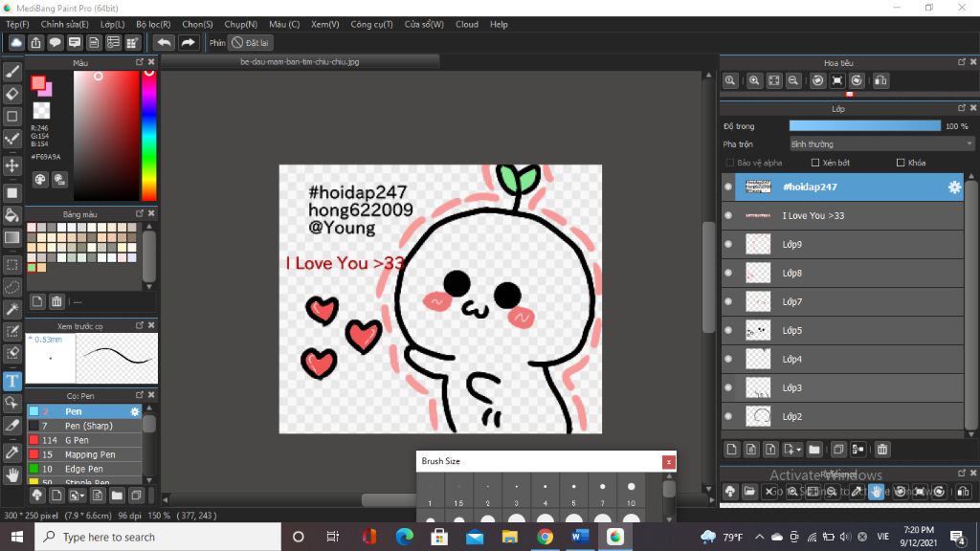980x551 pixels.
Task: Toggle visibility of Lớp8 layer
Action: [x=728, y=273]
